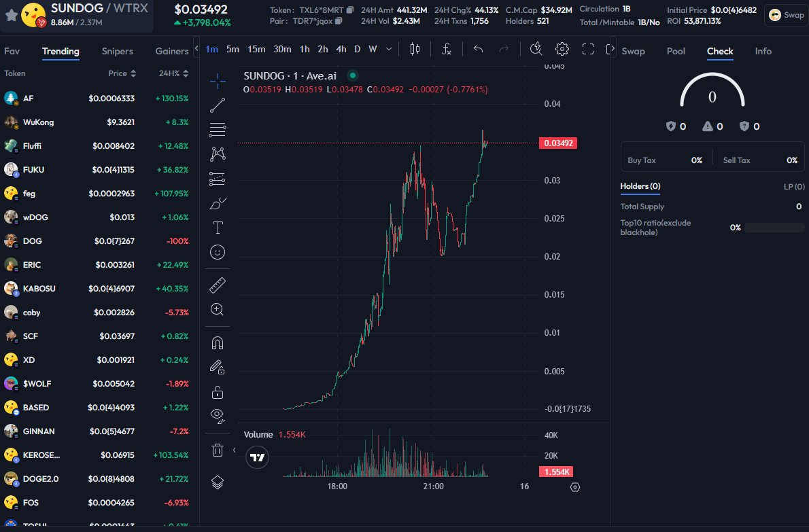Switch chart to 15m interval

pyautogui.click(x=256, y=49)
